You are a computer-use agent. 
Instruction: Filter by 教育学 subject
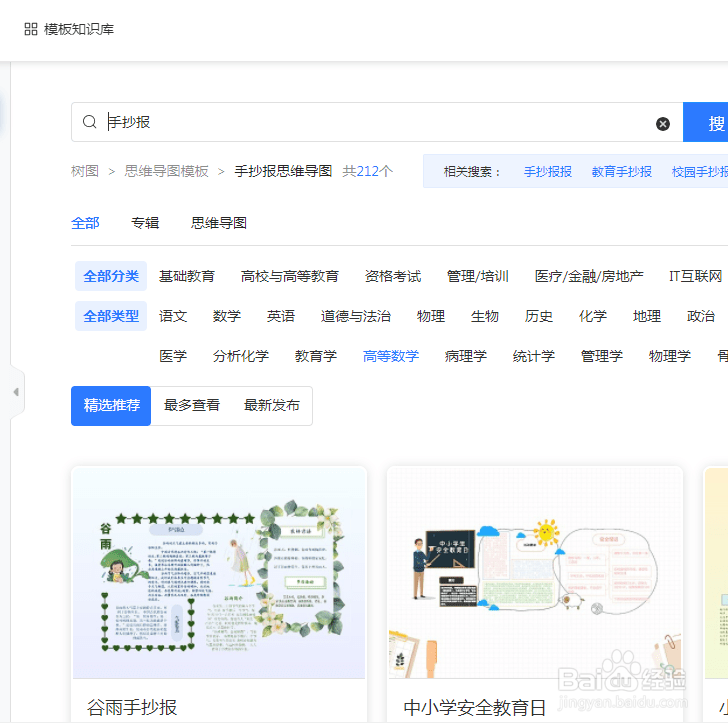click(316, 356)
